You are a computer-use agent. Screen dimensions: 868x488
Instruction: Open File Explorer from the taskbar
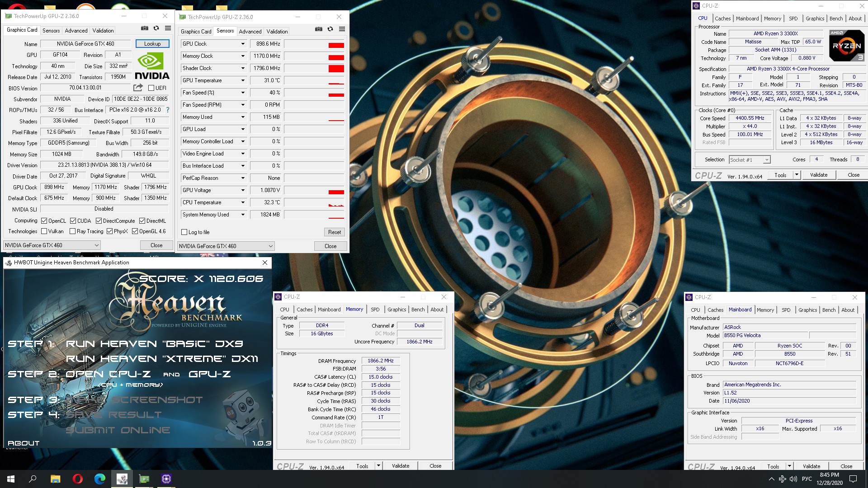tap(55, 479)
